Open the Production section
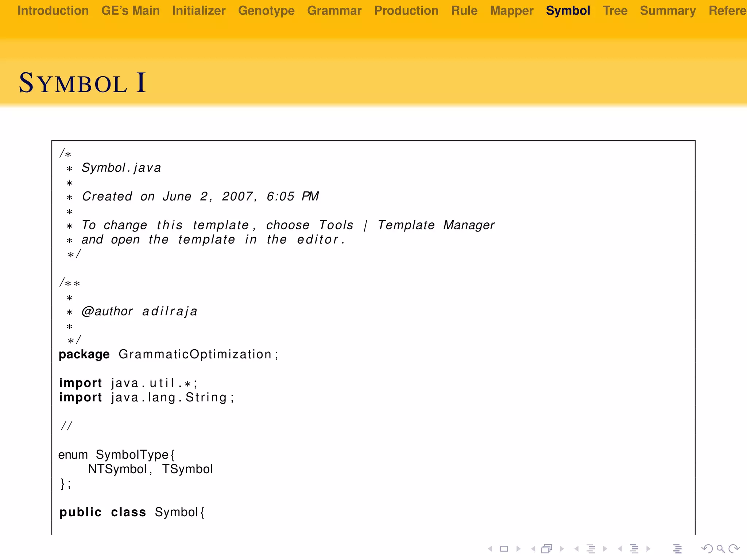 406,11
